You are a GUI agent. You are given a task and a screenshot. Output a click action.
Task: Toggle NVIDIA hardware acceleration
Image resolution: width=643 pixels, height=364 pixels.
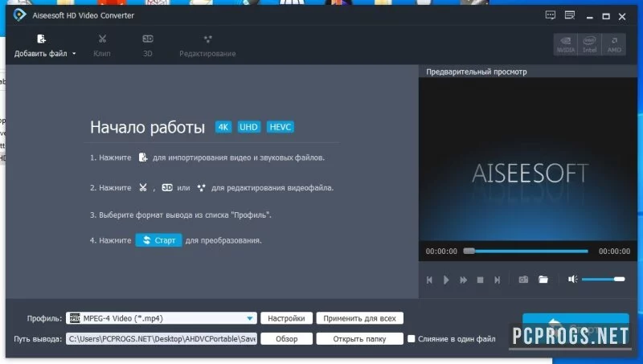(x=566, y=44)
